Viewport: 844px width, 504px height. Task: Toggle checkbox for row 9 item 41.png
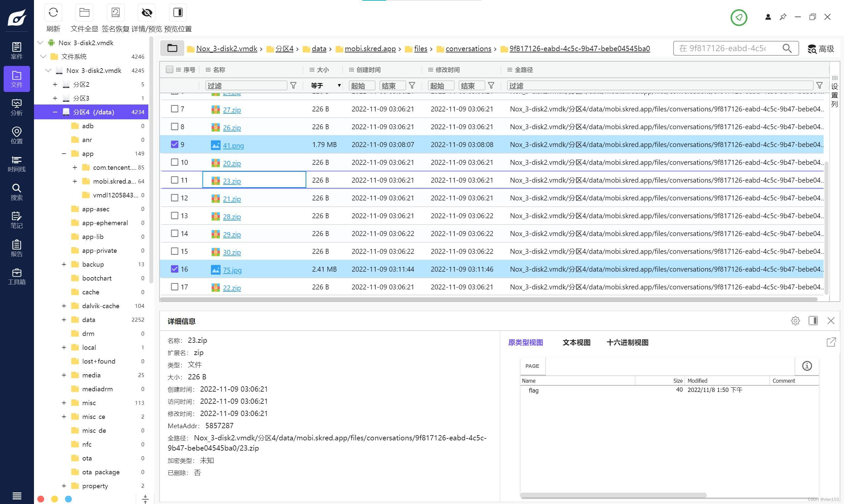(174, 145)
